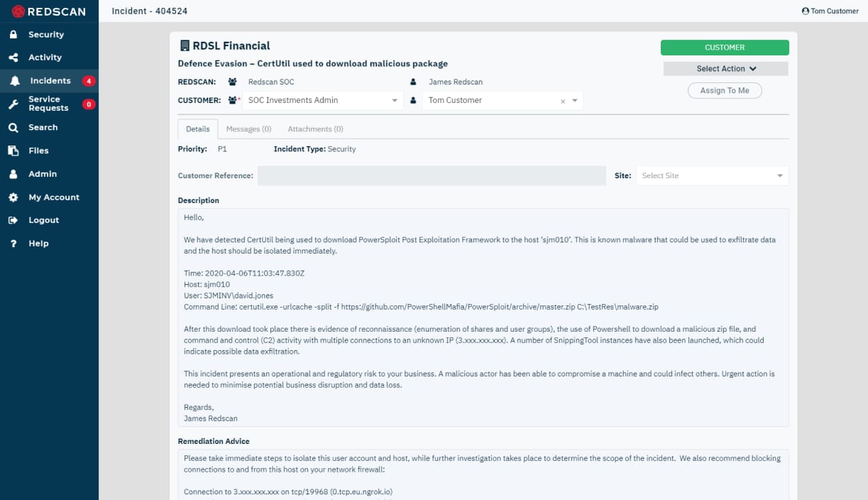Click the Logout link
Screen dimensions: 868x500
[44, 220]
